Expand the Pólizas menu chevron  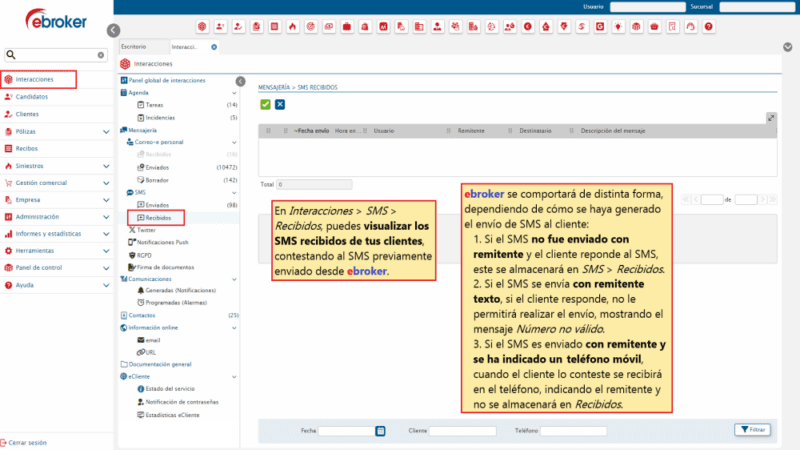(106, 131)
